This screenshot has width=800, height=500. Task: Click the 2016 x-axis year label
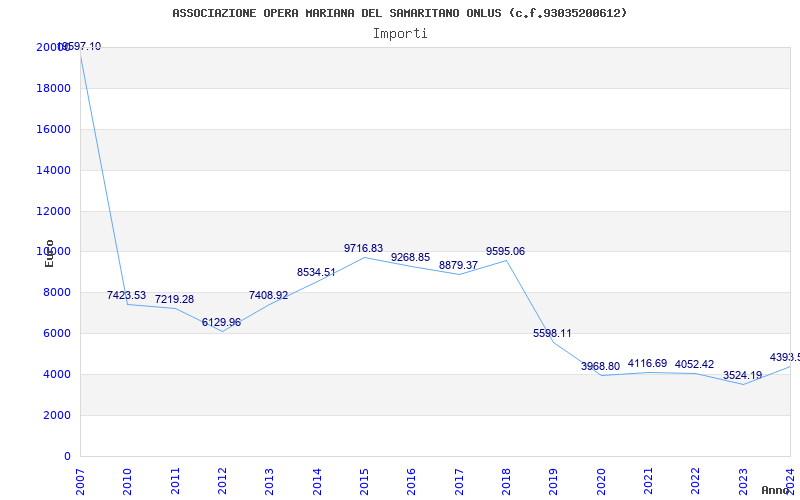click(x=412, y=482)
